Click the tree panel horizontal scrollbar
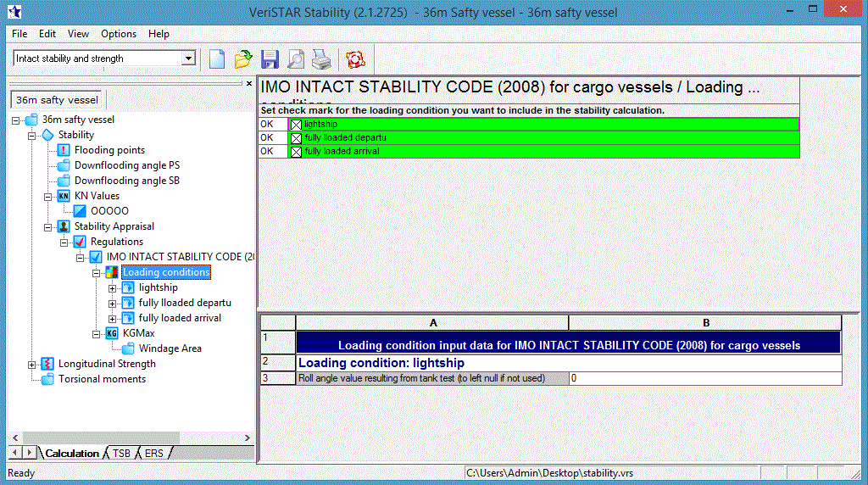The height and width of the screenshot is (485, 868). coord(127,438)
